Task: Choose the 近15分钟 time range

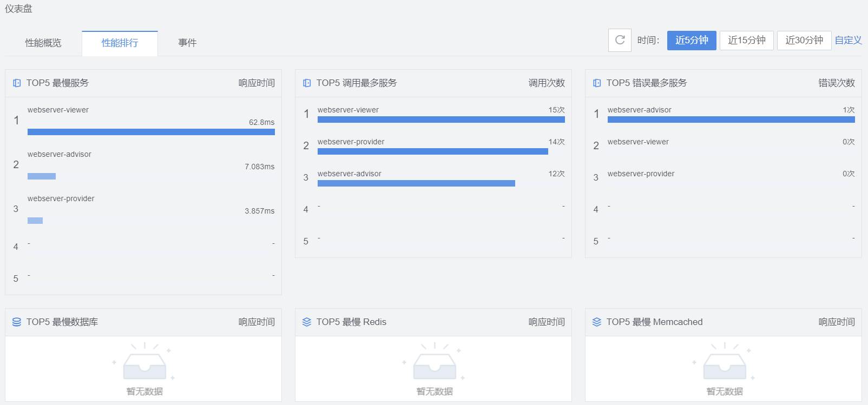Action: point(746,40)
